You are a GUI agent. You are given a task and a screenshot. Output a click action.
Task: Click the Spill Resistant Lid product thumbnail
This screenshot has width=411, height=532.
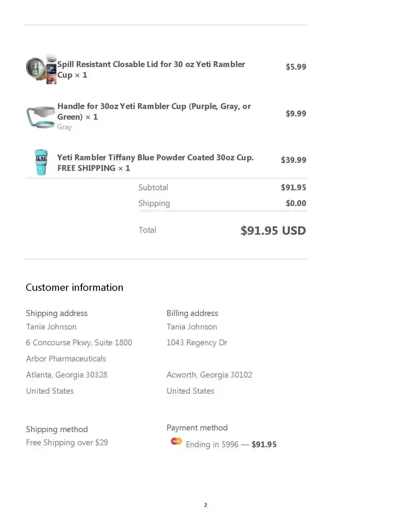[41, 69]
